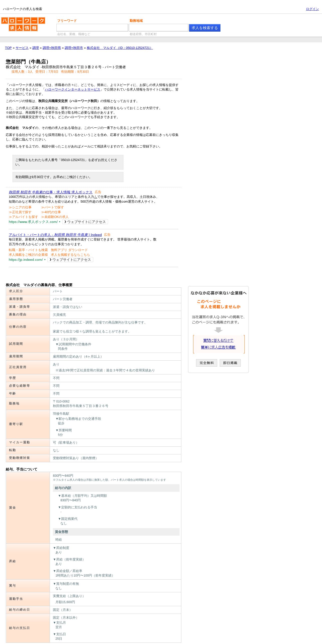
Task: Select なかなか応募が来ない企業様へ heading
Action: (x=218, y=293)
